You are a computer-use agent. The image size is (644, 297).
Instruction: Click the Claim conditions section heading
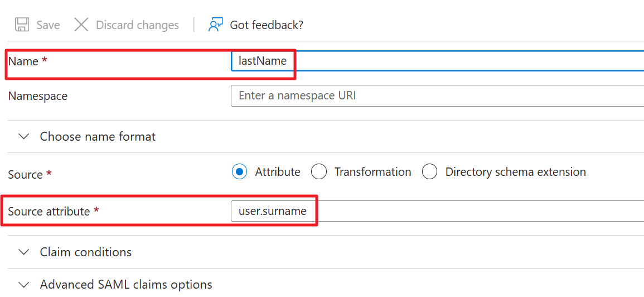click(x=86, y=252)
